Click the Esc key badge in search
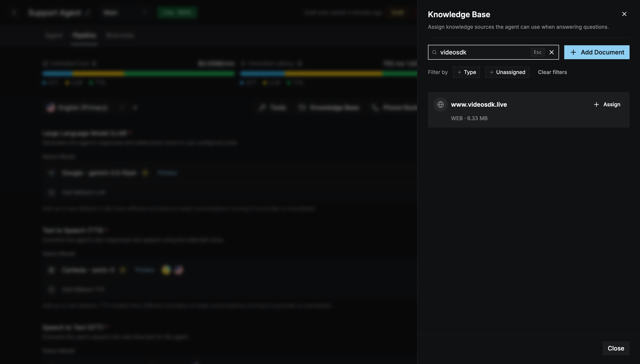 click(537, 52)
